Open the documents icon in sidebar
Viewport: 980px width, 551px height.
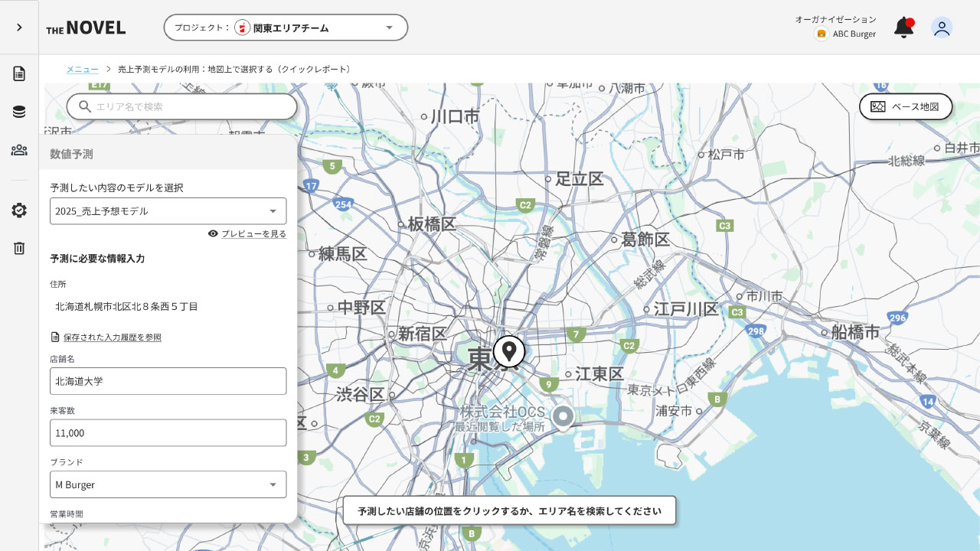(x=19, y=73)
